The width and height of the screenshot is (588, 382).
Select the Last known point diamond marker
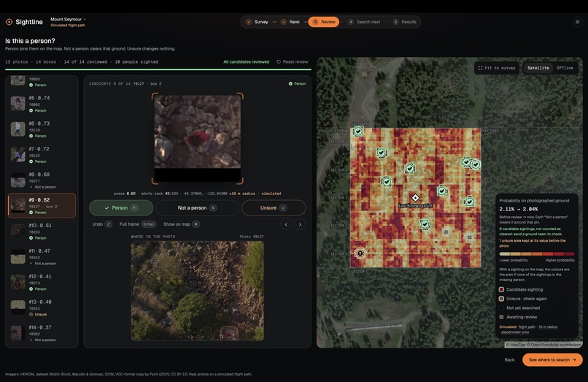point(415,197)
